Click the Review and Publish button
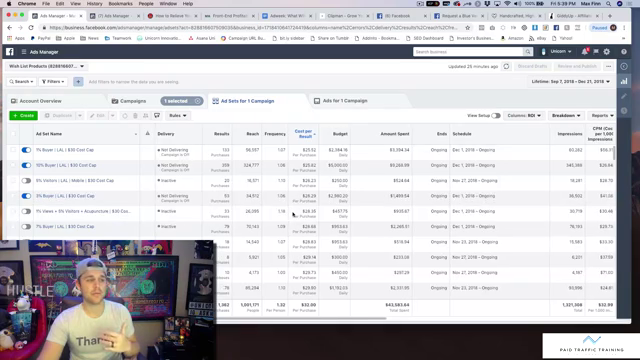640x360 pixels. click(577, 66)
